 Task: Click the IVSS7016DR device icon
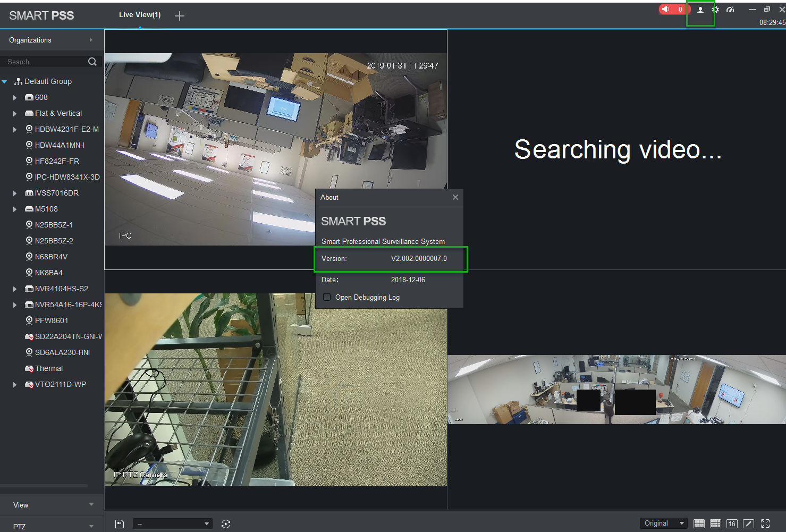click(29, 193)
